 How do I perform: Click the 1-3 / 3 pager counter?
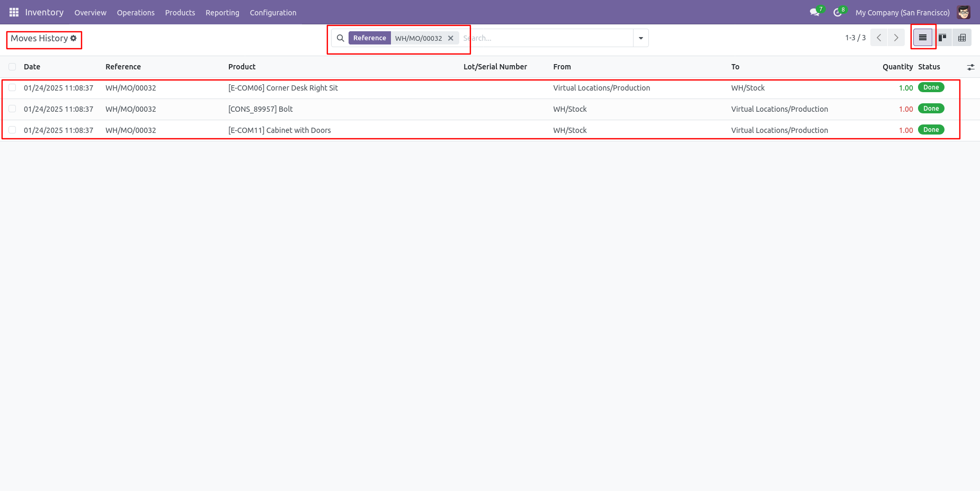(855, 38)
